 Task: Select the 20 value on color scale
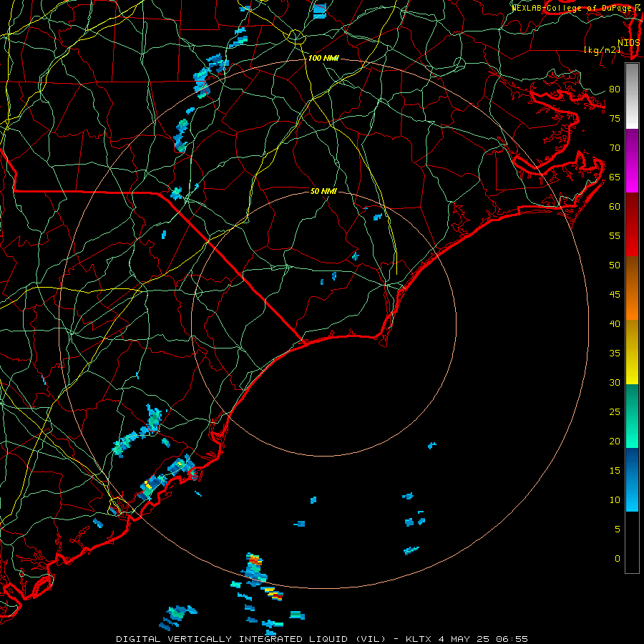615,441
